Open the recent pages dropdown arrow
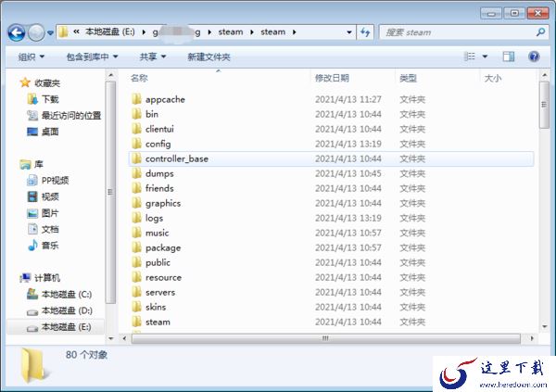The height and width of the screenshot is (392, 556). (50, 33)
